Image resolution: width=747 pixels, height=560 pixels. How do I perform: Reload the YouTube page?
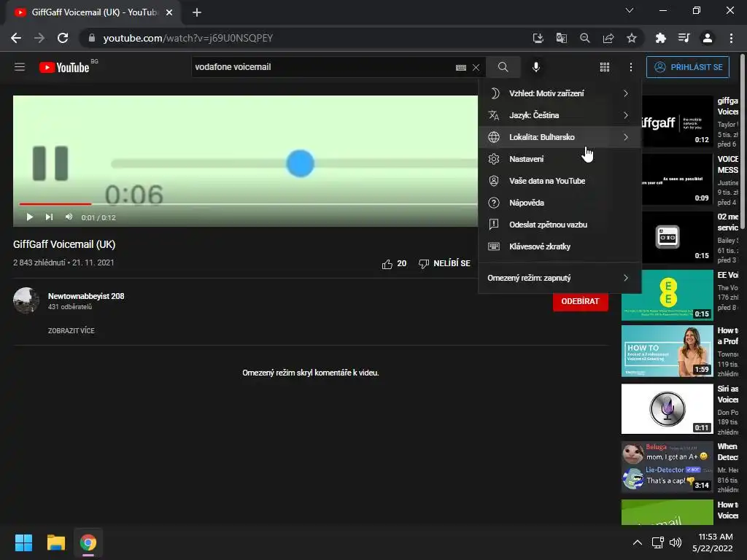pyautogui.click(x=63, y=38)
